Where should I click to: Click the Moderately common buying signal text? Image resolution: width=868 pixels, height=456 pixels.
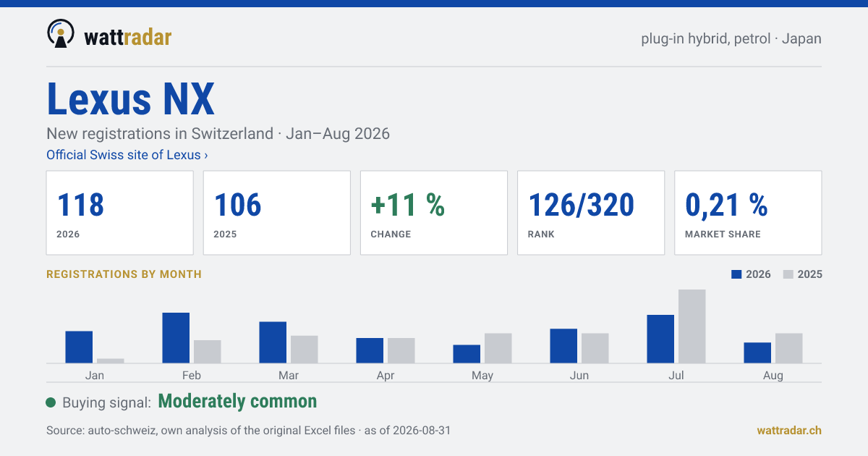pos(237,402)
